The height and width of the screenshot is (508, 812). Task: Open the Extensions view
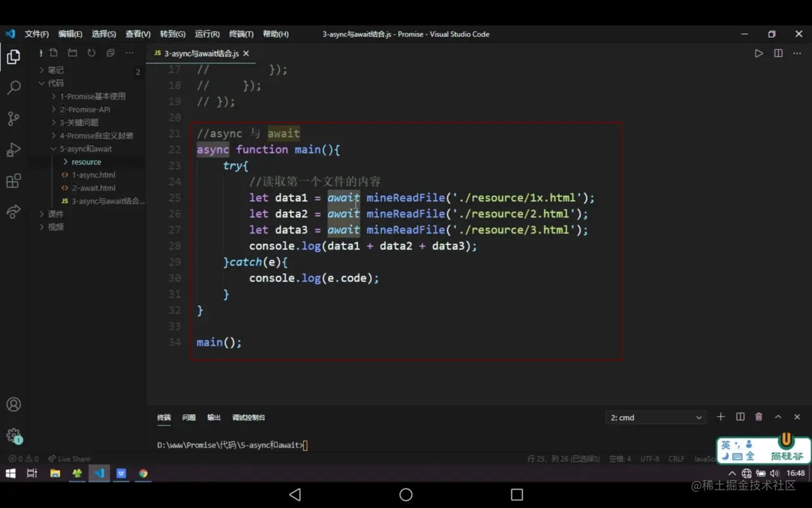click(13, 180)
